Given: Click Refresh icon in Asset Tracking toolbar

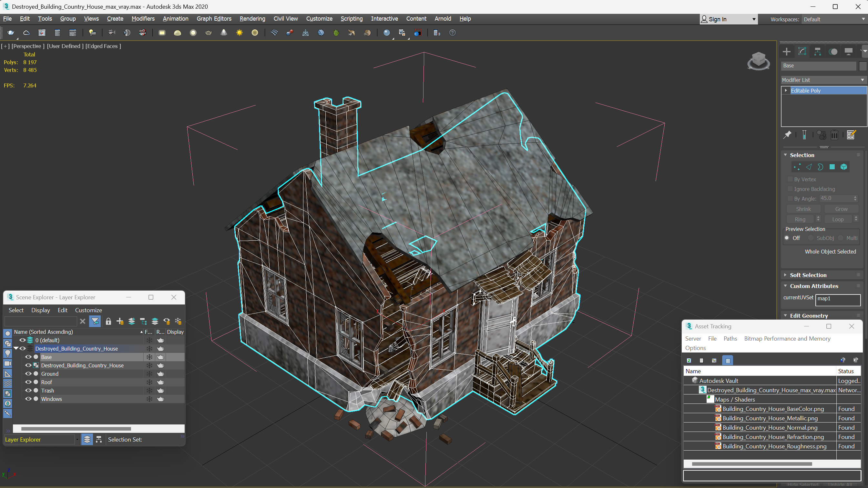Looking at the screenshot, I should 689,360.
